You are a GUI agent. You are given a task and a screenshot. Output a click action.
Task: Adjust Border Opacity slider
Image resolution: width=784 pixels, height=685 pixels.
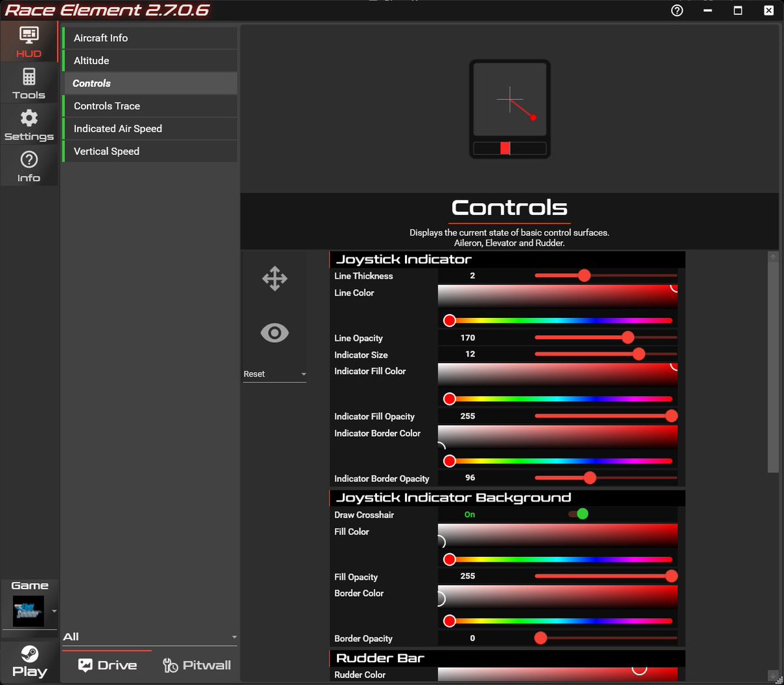(x=606, y=638)
